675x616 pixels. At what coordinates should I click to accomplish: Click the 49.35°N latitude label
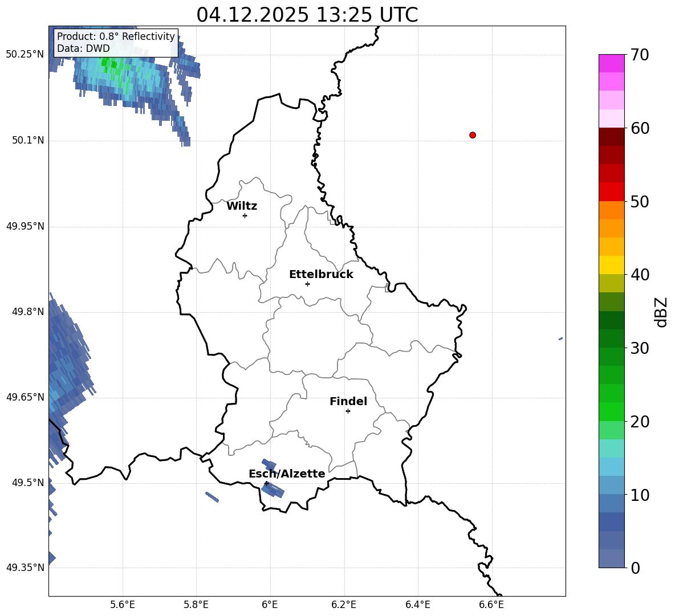point(25,568)
